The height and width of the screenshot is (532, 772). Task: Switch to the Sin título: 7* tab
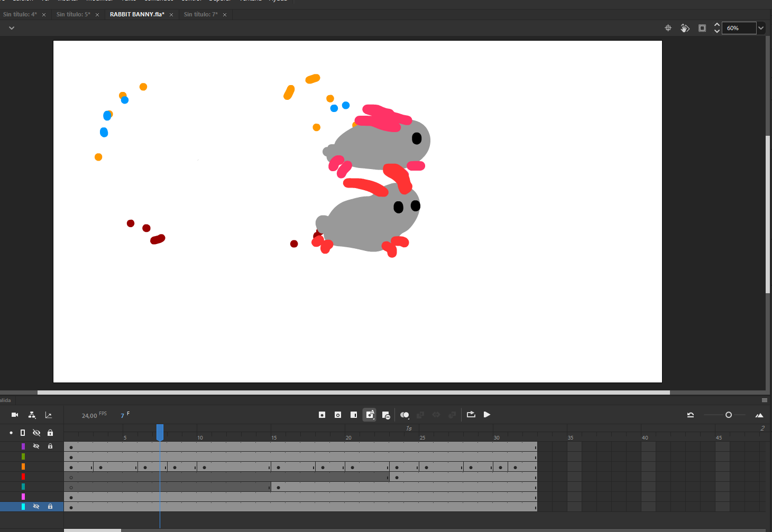[201, 14]
